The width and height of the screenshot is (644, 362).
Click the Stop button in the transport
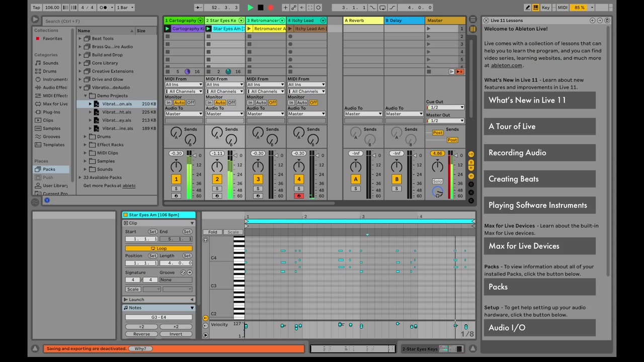click(261, 8)
